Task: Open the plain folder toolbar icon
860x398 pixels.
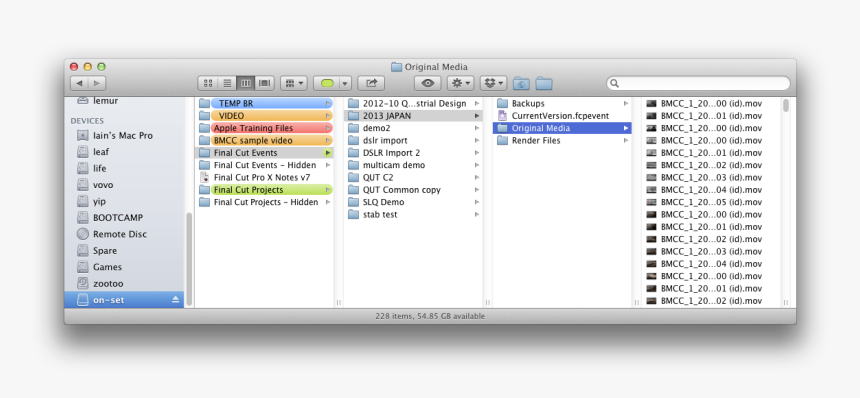Action: pyautogui.click(x=544, y=83)
